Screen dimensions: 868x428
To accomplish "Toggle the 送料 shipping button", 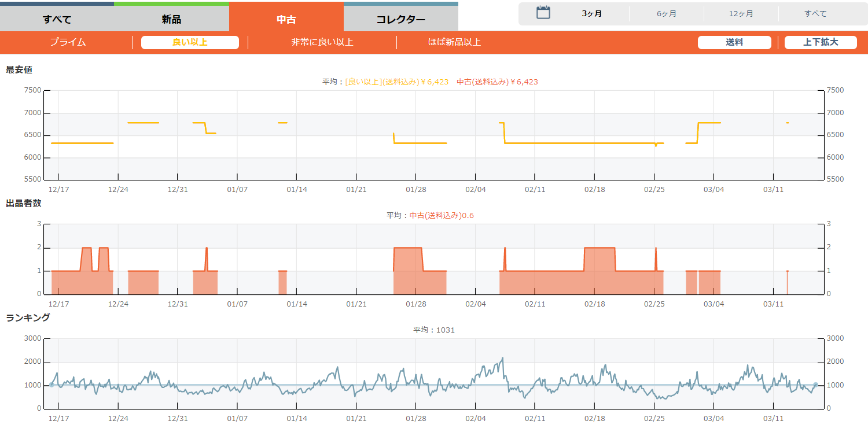I will pyautogui.click(x=734, y=42).
